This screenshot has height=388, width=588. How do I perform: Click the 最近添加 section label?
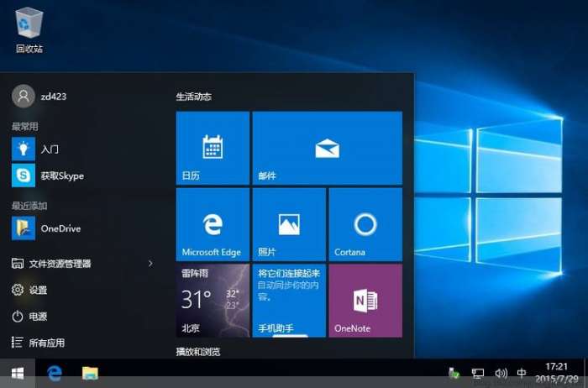[29, 206]
